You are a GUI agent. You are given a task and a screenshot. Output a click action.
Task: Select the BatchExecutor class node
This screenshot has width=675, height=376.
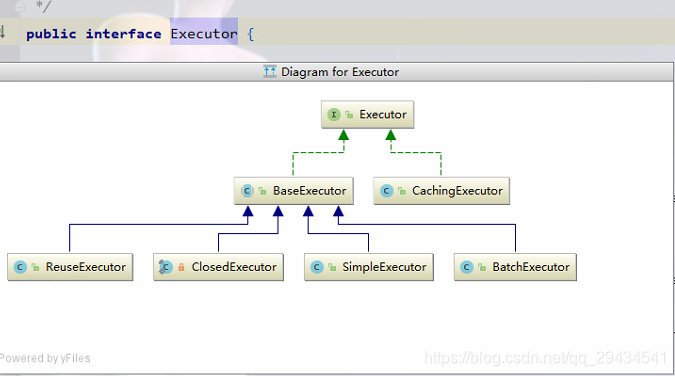(515, 267)
